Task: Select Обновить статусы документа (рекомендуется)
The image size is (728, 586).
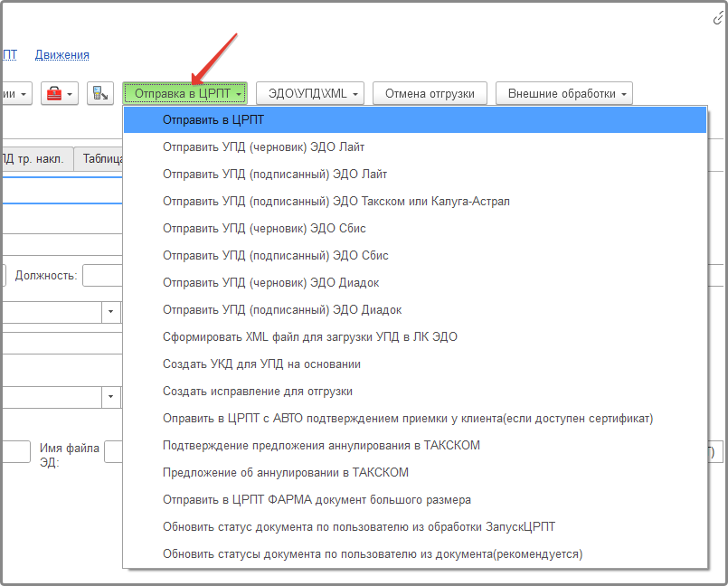Action: tap(415, 554)
